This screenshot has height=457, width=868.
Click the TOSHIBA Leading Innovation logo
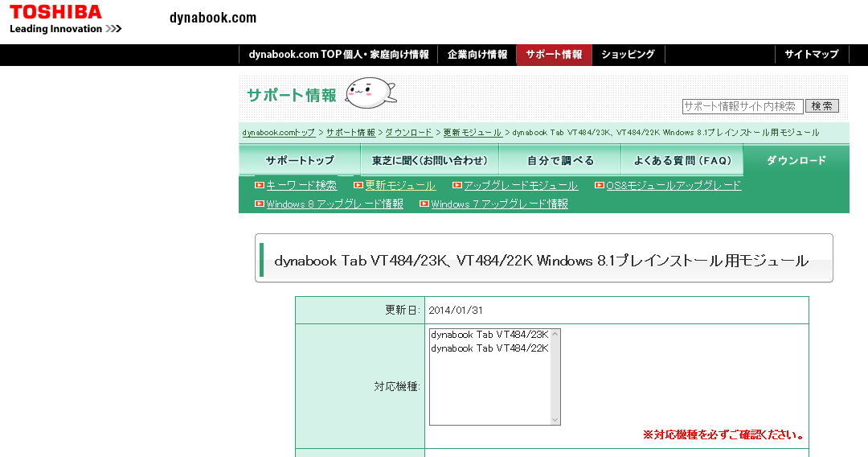[65, 19]
